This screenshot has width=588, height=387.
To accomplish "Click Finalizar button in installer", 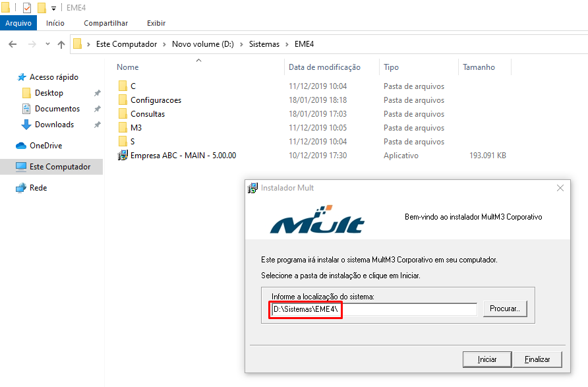I will point(537,359).
